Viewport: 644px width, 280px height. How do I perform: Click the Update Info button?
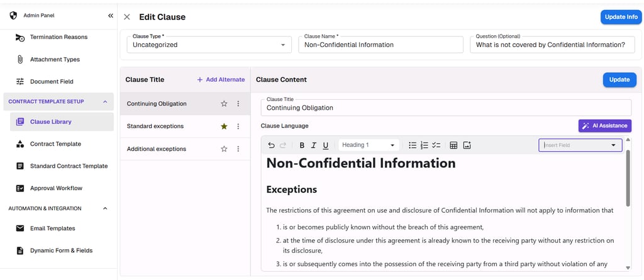pos(621,17)
